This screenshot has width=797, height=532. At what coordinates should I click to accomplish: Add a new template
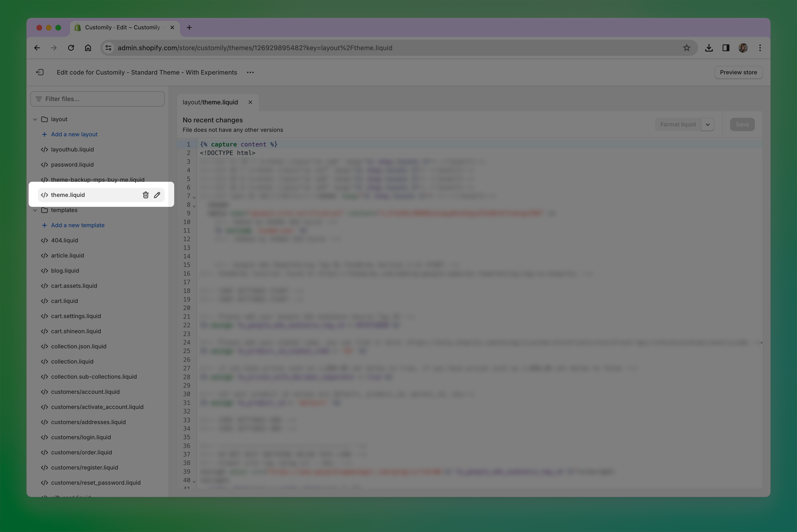click(78, 225)
